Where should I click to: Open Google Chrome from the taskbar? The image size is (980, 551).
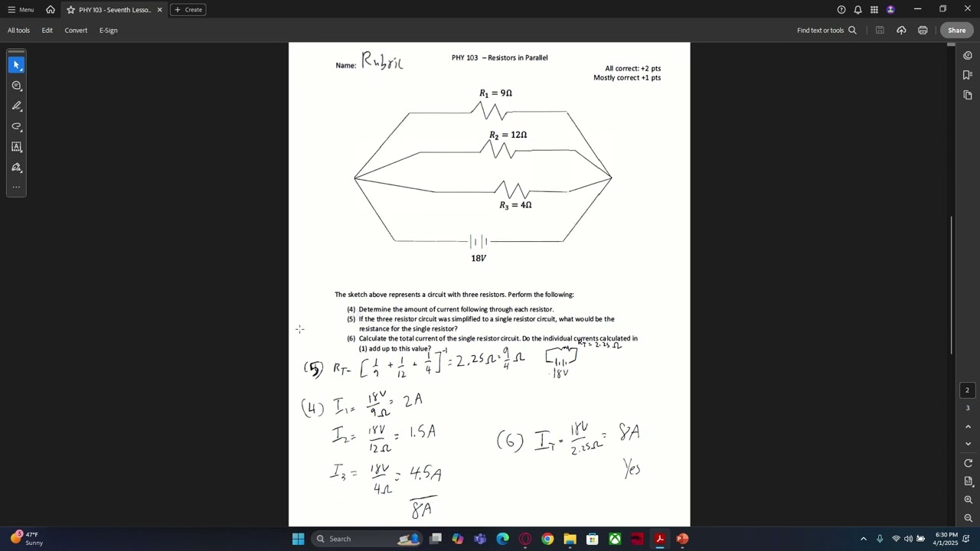pos(547,539)
